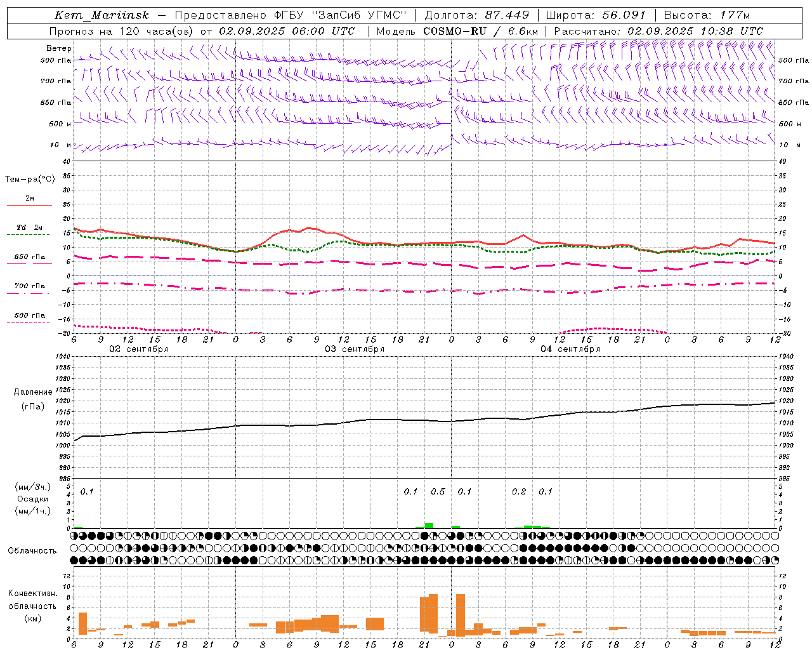Click the model name "COSMO-RU / 6.6км"
812x650 pixels.
(x=481, y=31)
